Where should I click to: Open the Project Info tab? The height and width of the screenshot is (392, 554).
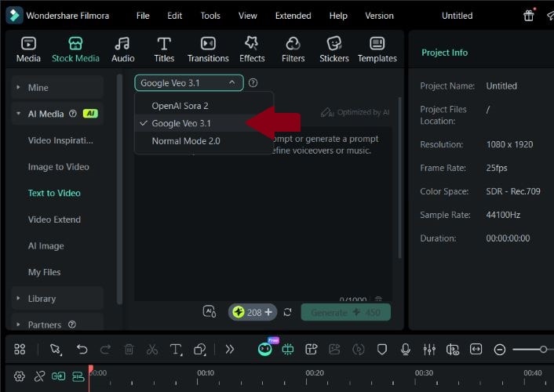(444, 53)
